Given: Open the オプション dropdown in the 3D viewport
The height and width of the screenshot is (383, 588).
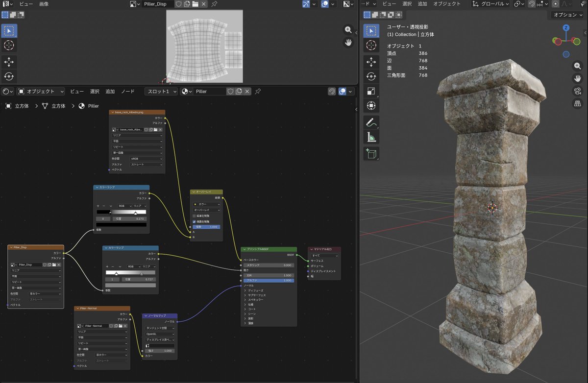Looking at the screenshot, I should point(567,15).
